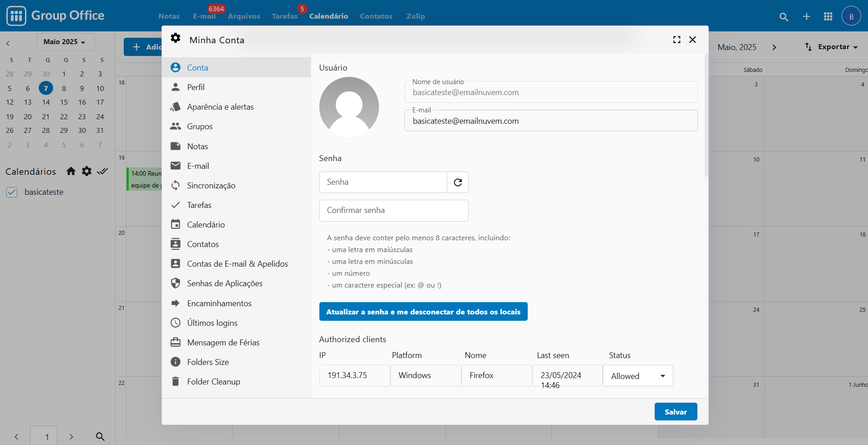Switch to the Contatos top tab
The width and height of the screenshot is (868, 445).
pos(376,16)
